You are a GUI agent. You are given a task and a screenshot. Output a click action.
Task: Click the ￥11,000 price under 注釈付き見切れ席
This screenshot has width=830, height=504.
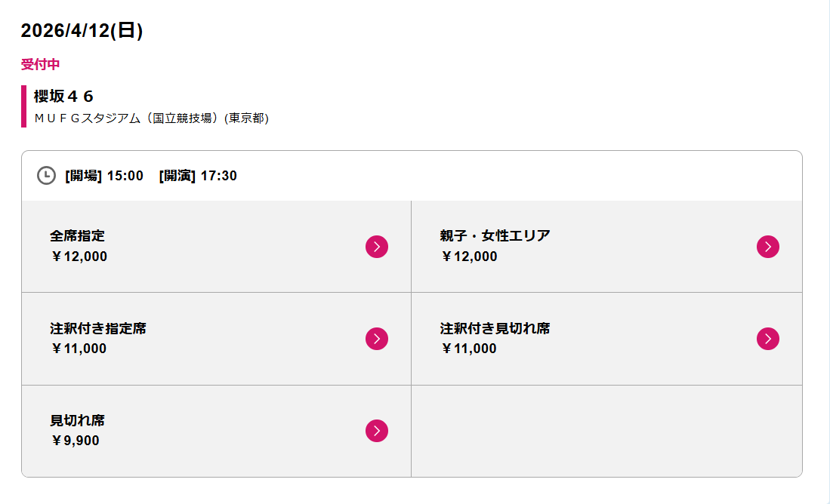coord(469,349)
